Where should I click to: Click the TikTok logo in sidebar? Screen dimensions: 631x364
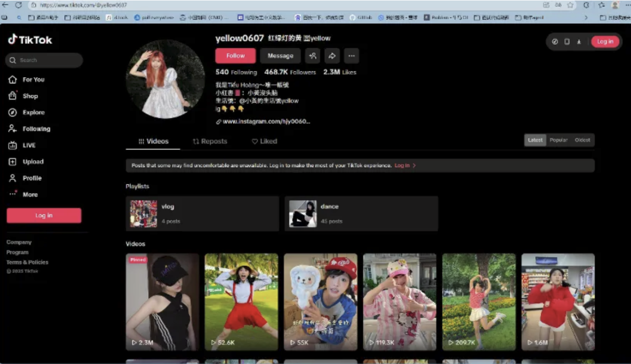(30, 40)
